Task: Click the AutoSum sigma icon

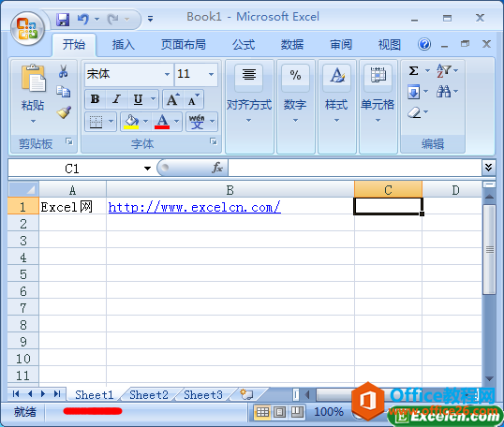Action: [x=414, y=70]
